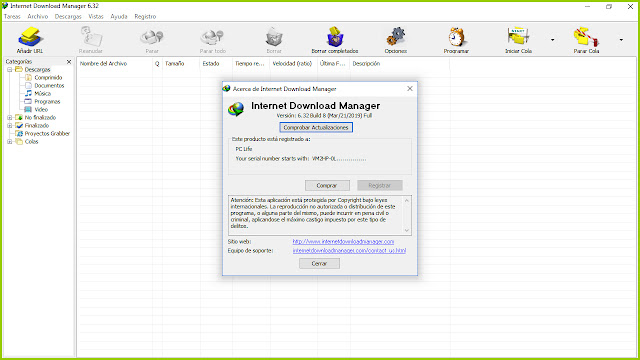The height and width of the screenshot is (360, 640).
Task: Open the contact_us.html support link
Action: click(x=349, y=251)
